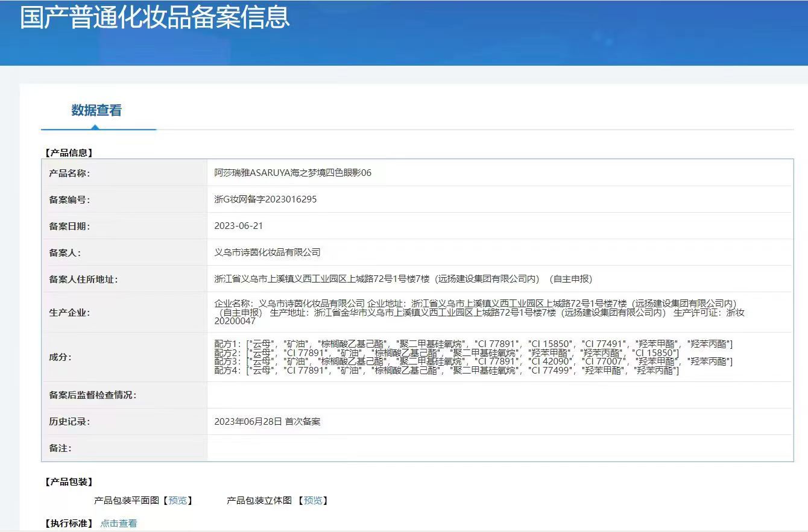Open 预览 link for 产品包装平面图

[178, 501]
